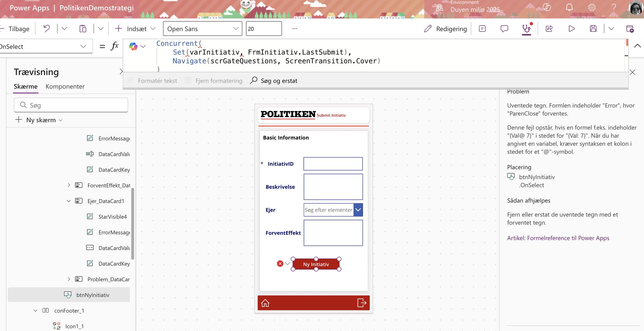Open the Indsæt insert menu

(x=135, y=29)
